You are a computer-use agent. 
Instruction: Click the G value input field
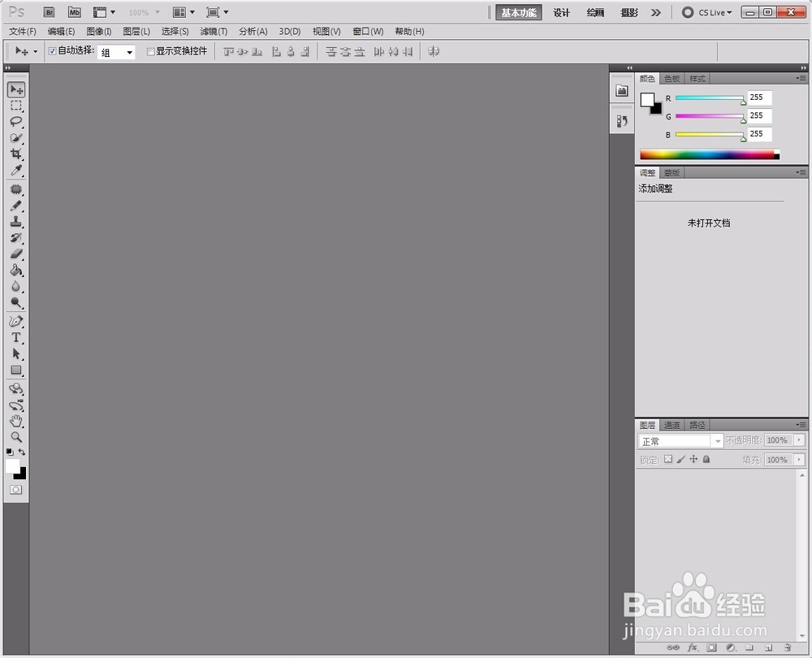point(759,115)
